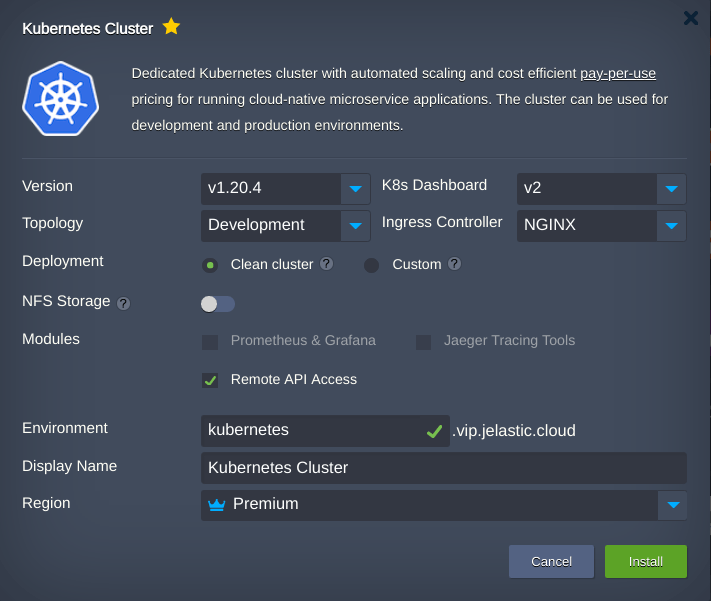
Task: Click the Cancel button
Action: point(551,562)
